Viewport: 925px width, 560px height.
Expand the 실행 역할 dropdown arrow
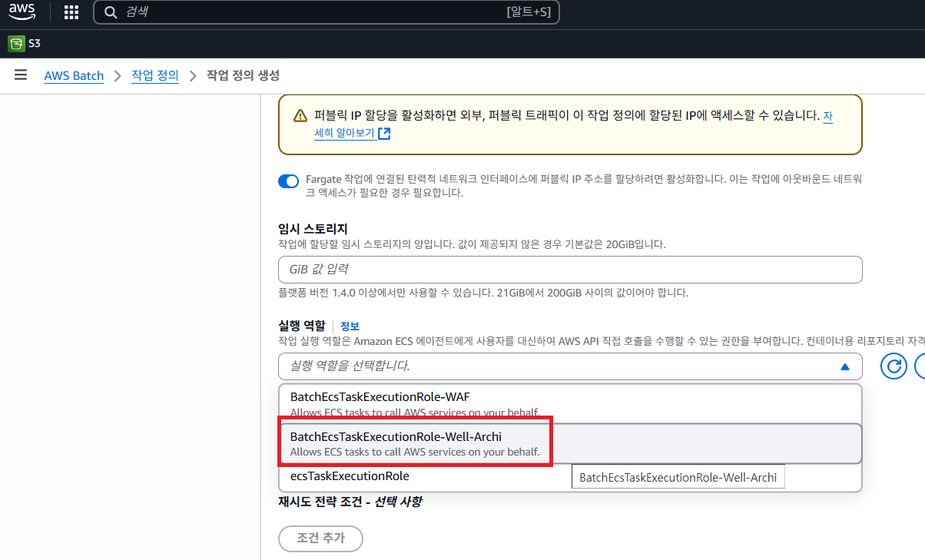tap(845, 367)
